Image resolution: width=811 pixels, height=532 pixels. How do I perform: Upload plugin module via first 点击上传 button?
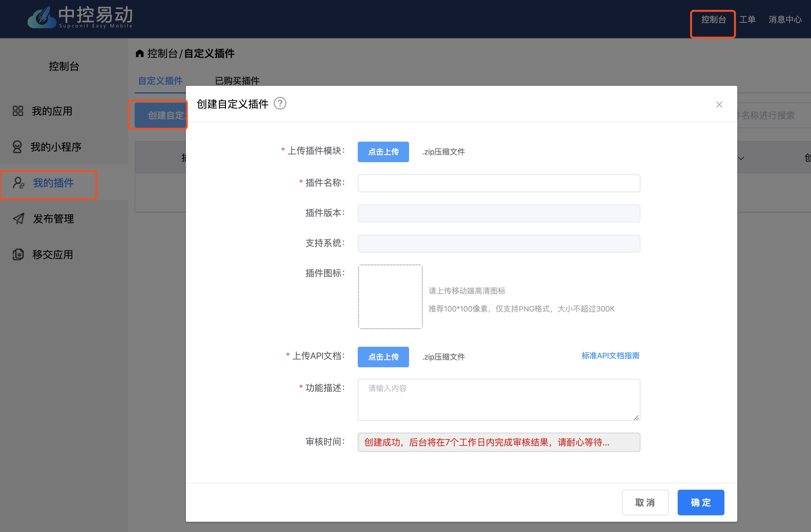pyautogui.click(x=383, y=152)
